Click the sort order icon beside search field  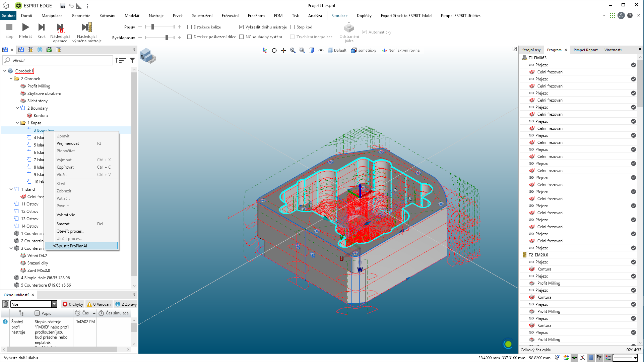click(121, 60)
